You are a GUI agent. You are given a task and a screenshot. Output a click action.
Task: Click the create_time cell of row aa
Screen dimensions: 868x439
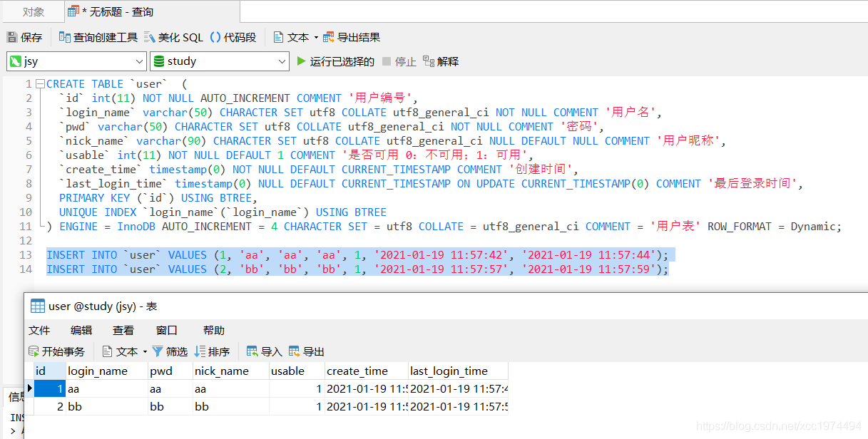(367, 389)
